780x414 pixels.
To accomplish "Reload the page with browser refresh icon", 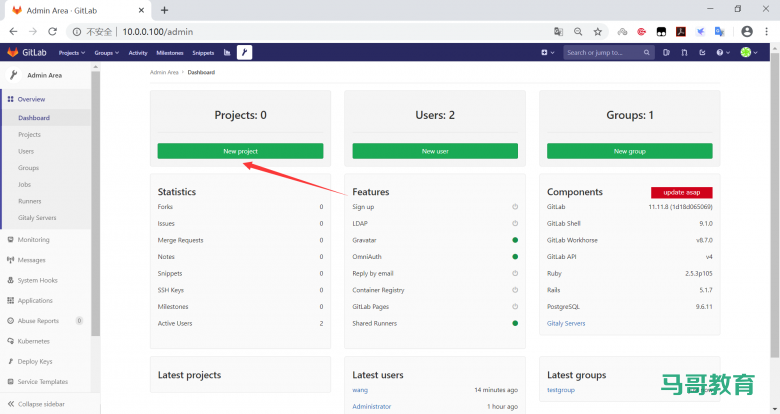I will click(52, 31).
